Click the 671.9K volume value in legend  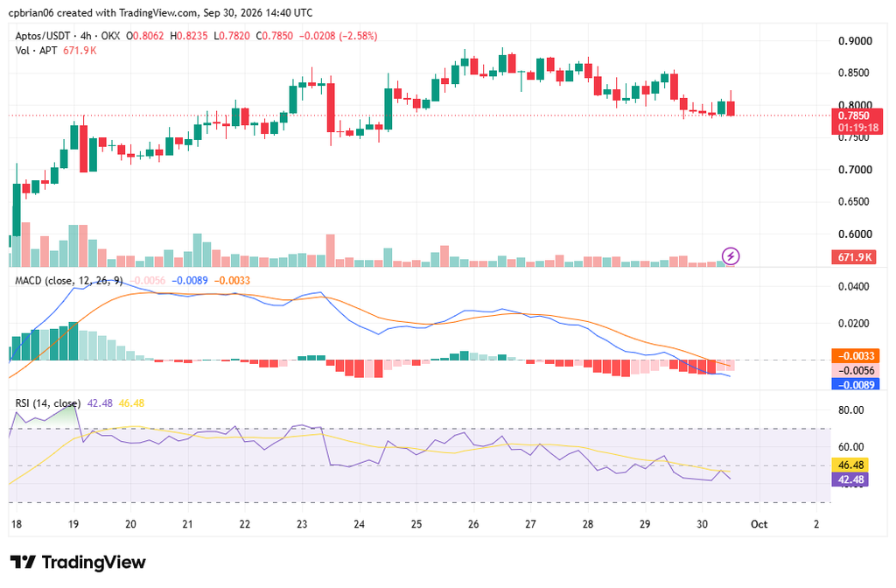(x=80, y=50)
